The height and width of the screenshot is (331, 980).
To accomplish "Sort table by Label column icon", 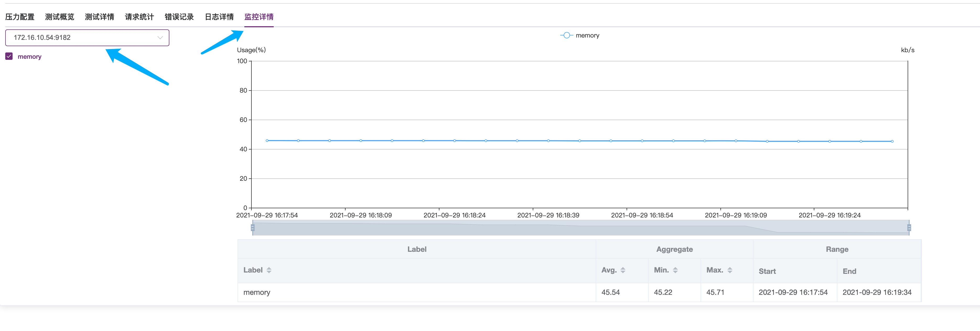I will coord(269,270).
